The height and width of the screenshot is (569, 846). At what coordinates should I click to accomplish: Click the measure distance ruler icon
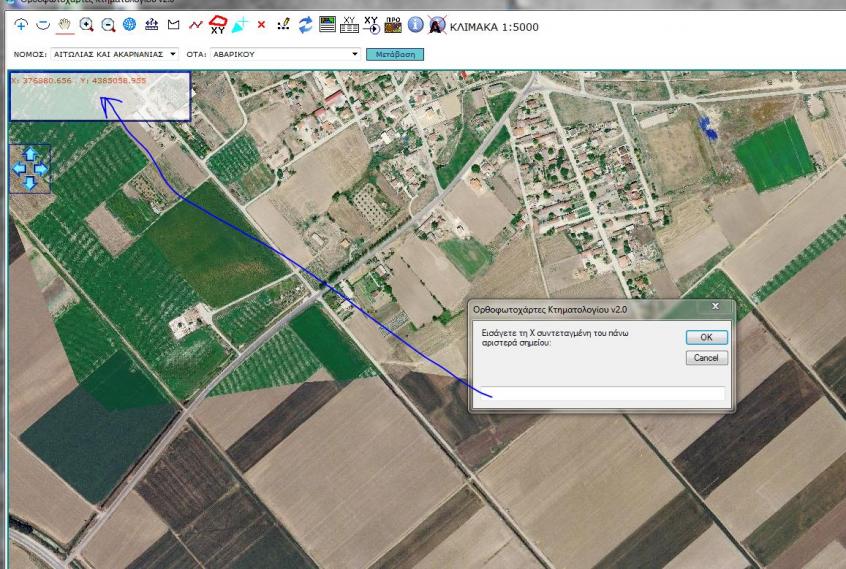click(x=152, y=24)
